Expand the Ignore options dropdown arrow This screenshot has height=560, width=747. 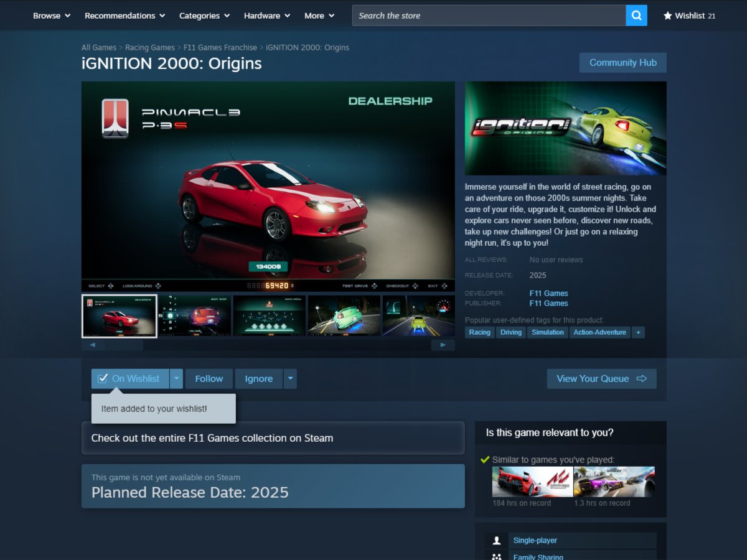[290, 378]
